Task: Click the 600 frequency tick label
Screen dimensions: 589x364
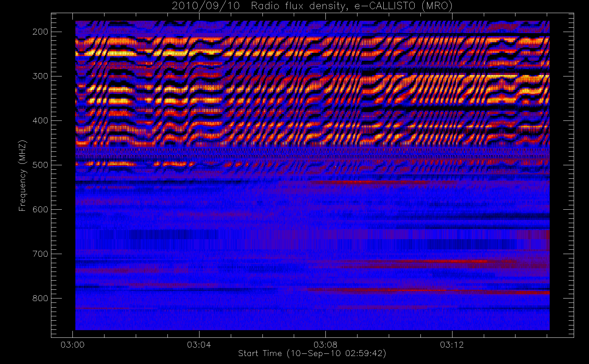Action: [x=40, y=209]
